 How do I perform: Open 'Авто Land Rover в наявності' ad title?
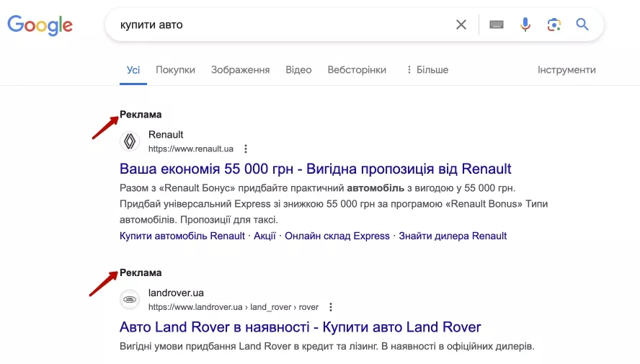coord(301,327)
